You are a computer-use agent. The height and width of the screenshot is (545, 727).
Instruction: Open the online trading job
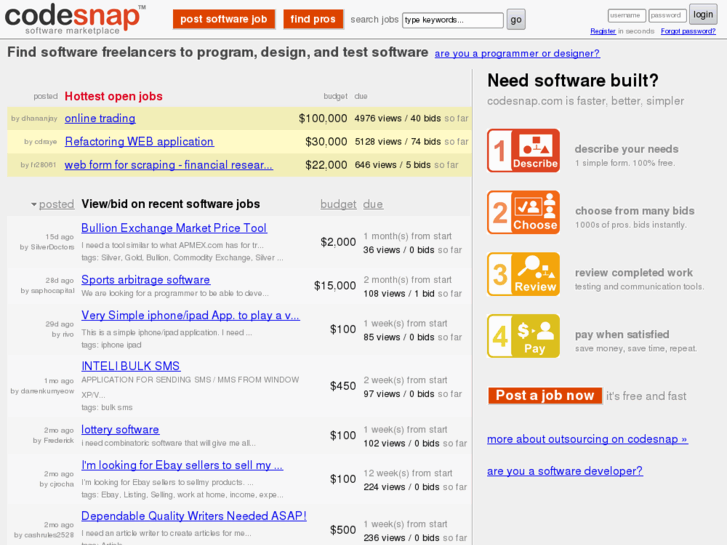[100, 118]
